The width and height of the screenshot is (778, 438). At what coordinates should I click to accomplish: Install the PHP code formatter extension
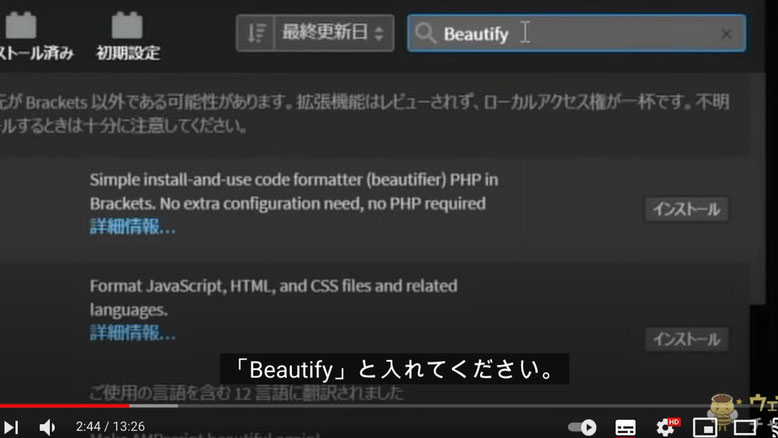(x=686, y=209)
